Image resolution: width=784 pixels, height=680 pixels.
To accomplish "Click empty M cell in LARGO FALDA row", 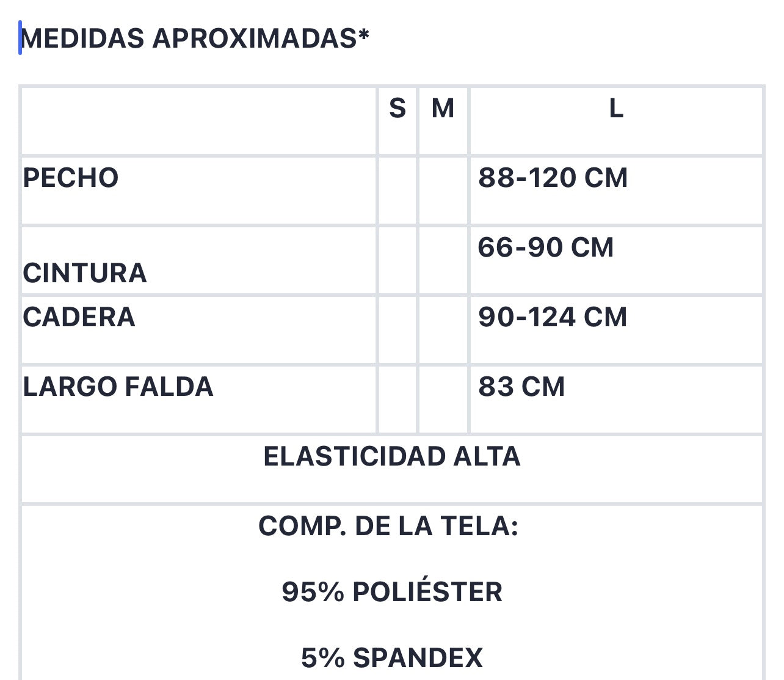I will click(443, 400).
